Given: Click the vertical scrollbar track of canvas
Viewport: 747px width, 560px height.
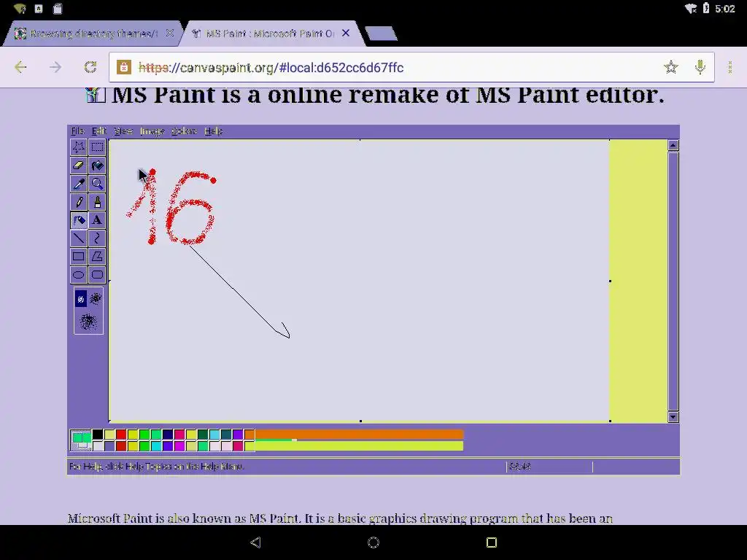Looking at the screenshot, I should [x=673, y=281].
